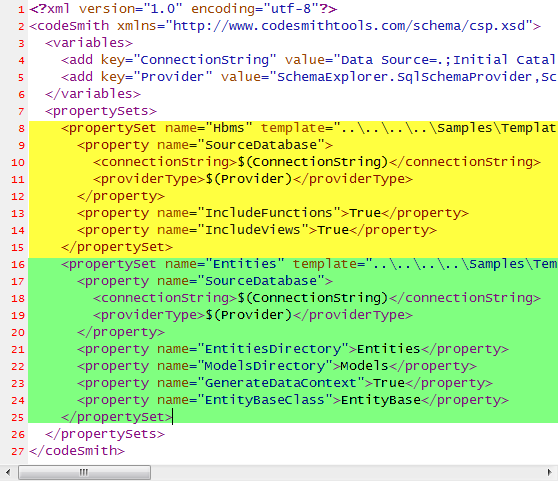Click $(Provider) on line 11
The height and width of the screenshot is (481, 558).
249,179
